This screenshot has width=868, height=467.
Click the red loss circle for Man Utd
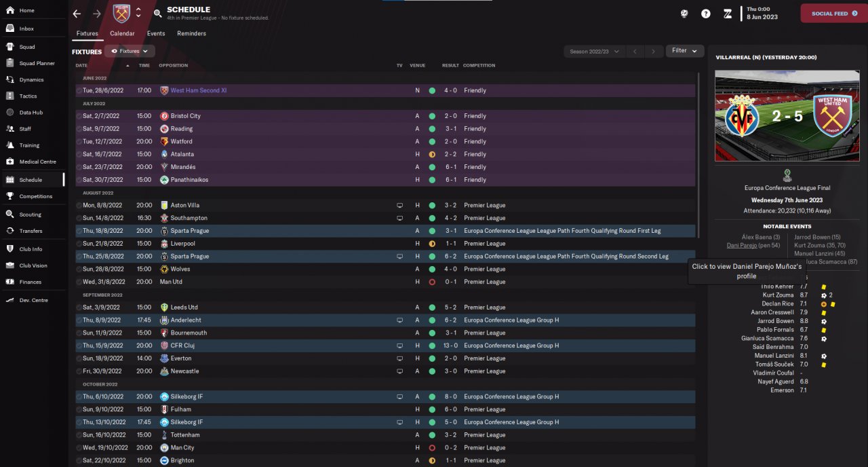point(432,282)
